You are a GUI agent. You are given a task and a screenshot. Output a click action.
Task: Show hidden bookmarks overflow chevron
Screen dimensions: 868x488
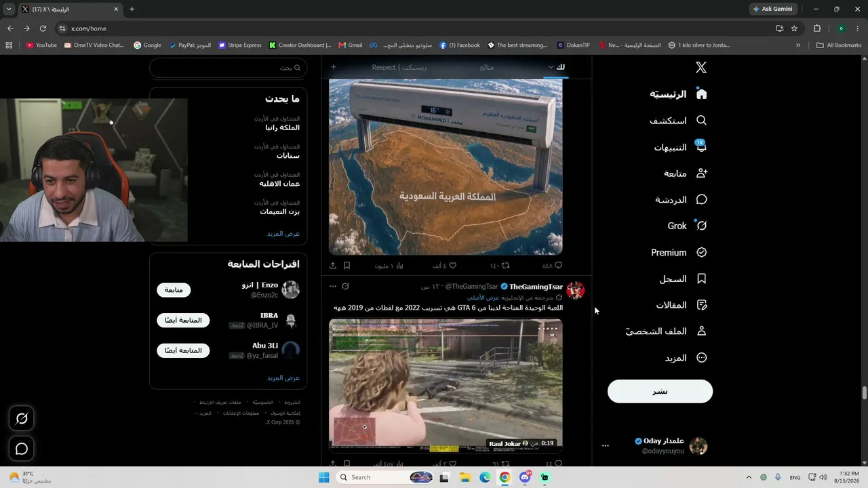[x=798, y=45]
